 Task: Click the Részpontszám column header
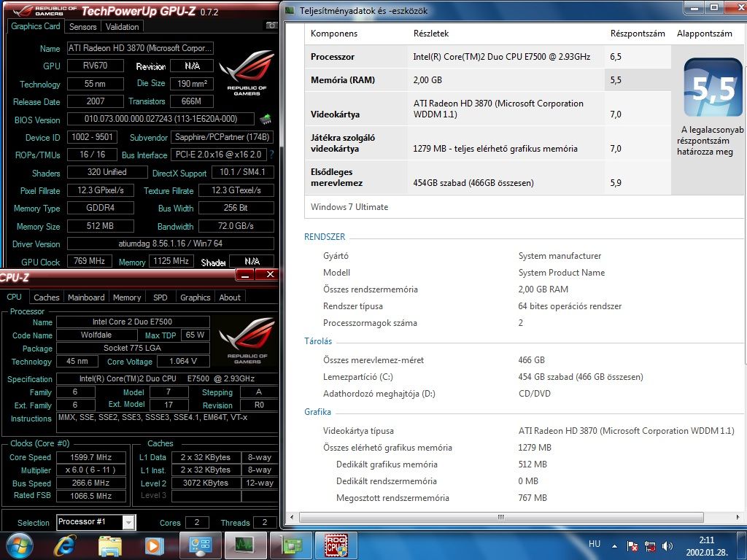(638, 34)
